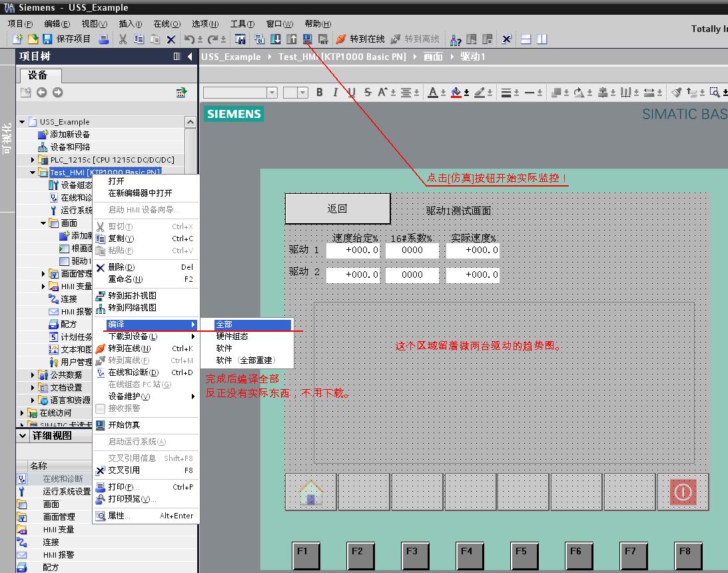728x573 pixels.
Task: Click the Undo arrow toolbar icon
Action: 189,39
